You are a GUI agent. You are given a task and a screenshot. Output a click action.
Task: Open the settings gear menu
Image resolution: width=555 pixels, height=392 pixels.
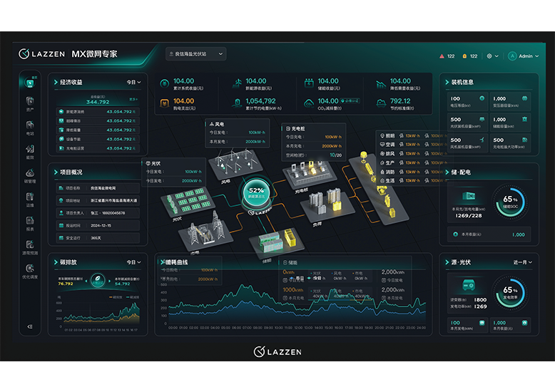coord(492,56)
